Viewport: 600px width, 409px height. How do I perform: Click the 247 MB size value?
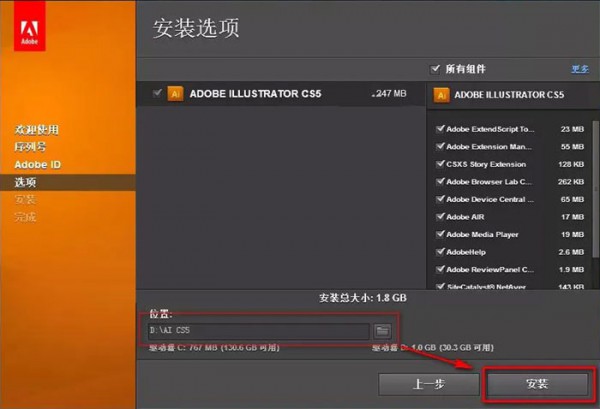389,94
